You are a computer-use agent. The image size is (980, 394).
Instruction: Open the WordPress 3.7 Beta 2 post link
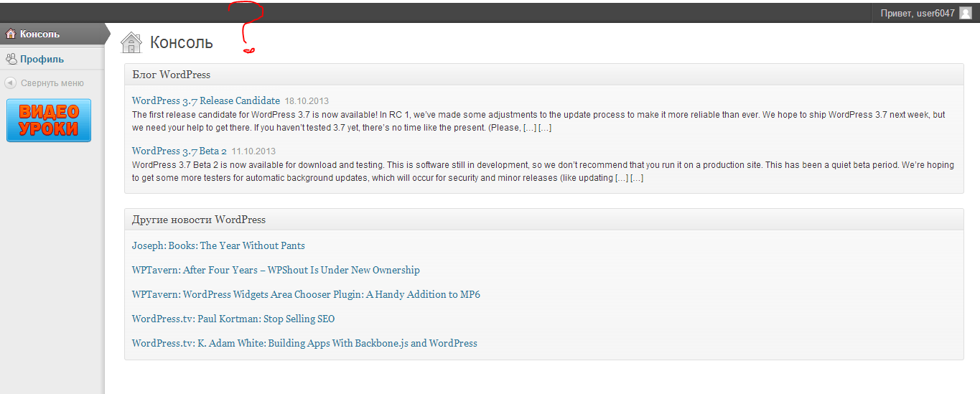(x=179, y=151)
